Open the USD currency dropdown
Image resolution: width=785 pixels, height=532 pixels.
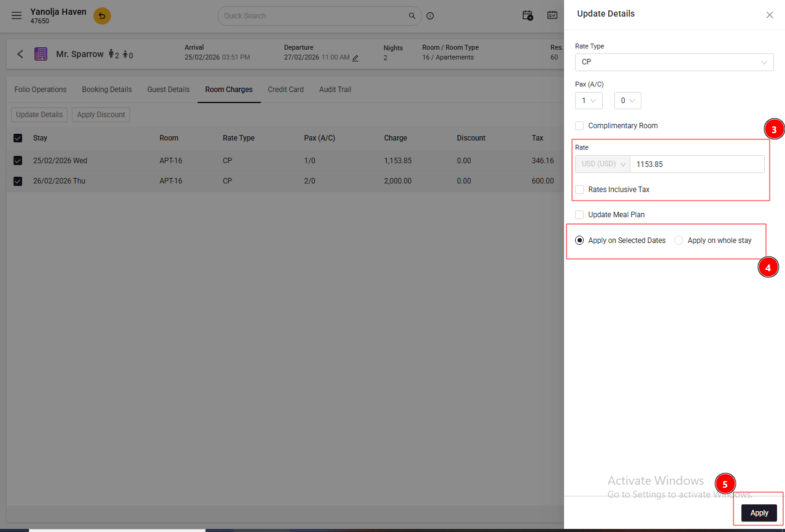coord(603,164)
